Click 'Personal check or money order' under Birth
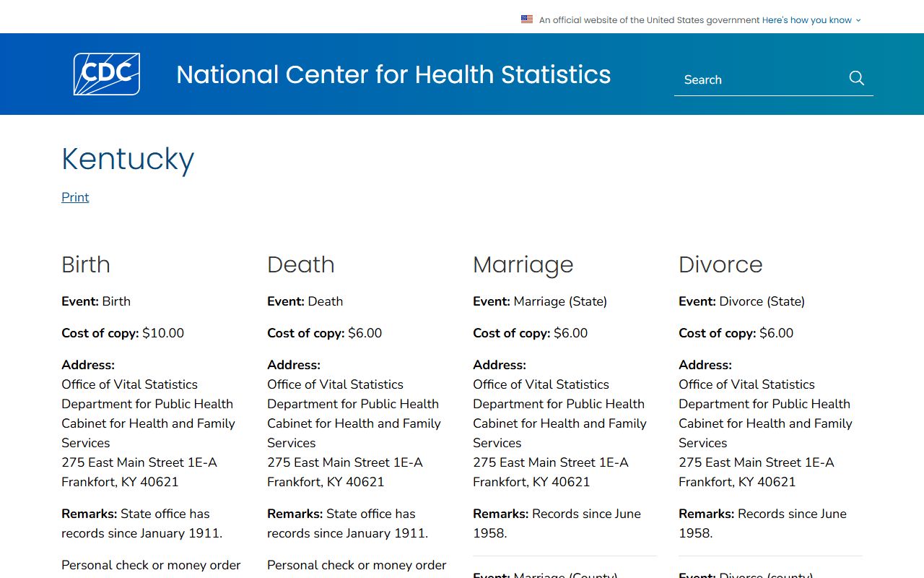 click(x=151, y=565)
